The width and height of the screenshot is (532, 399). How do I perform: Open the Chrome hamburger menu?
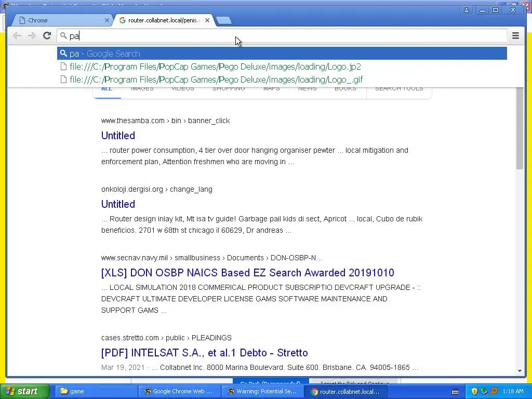pos(515,36)
